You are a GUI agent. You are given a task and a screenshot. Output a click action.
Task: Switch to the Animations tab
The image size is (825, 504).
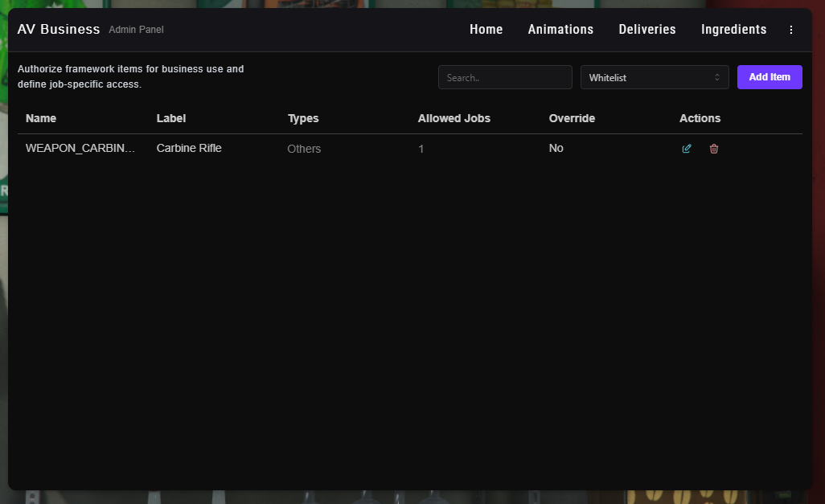[x=560, y=30]
